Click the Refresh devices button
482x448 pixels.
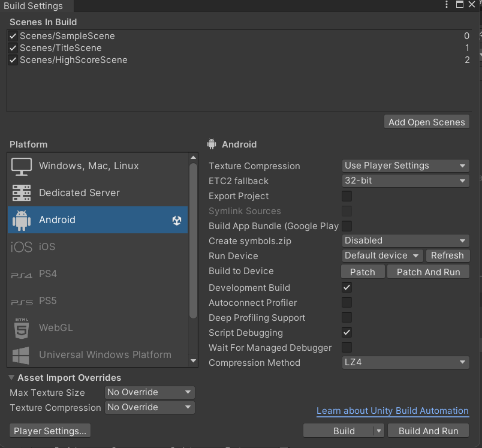(447, 256)
